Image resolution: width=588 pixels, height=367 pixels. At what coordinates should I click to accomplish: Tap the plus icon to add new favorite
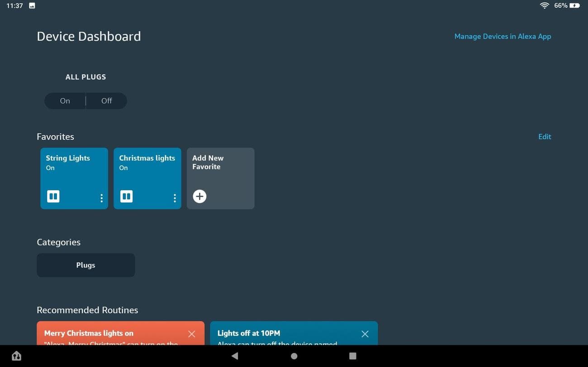[x=199, y=196]
